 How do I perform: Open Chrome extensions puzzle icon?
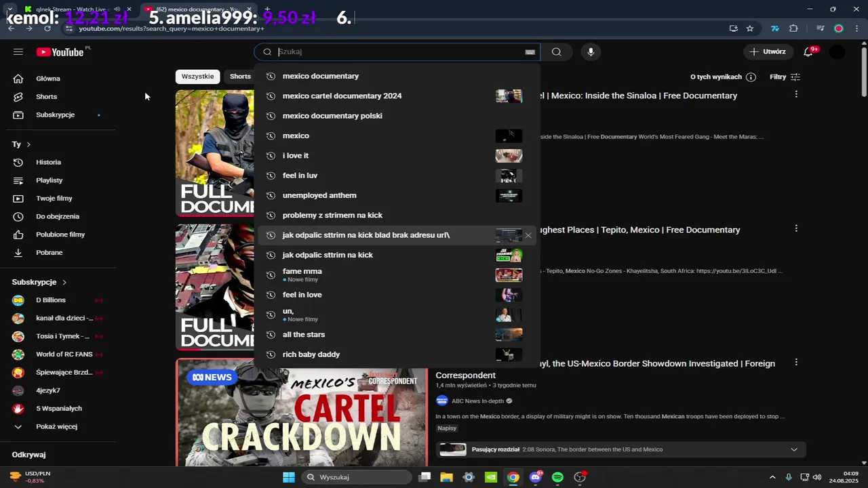point(793,28)
